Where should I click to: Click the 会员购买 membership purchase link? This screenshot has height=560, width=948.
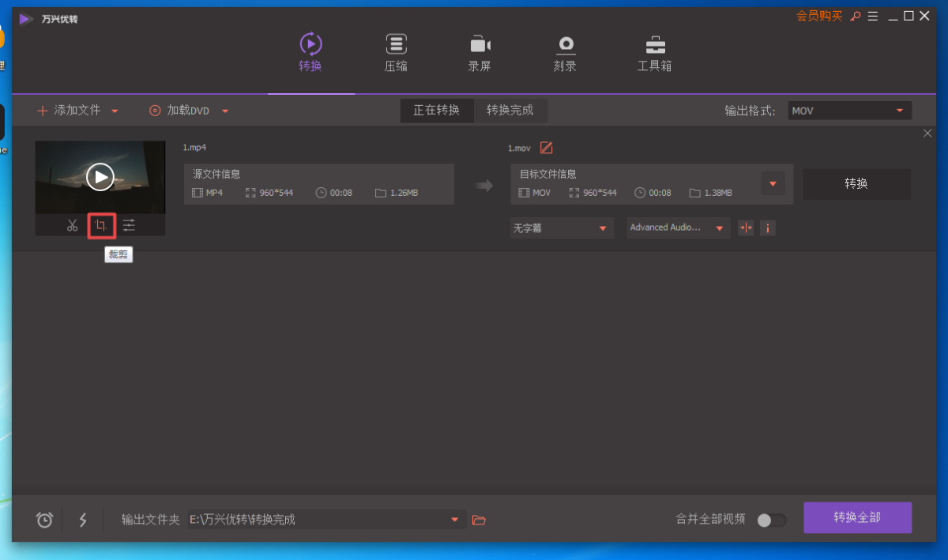pos(818,17)
